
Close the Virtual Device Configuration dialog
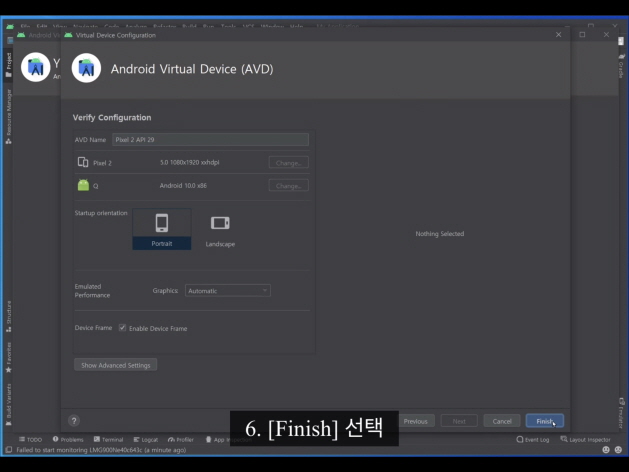click(x=558, y=35)
